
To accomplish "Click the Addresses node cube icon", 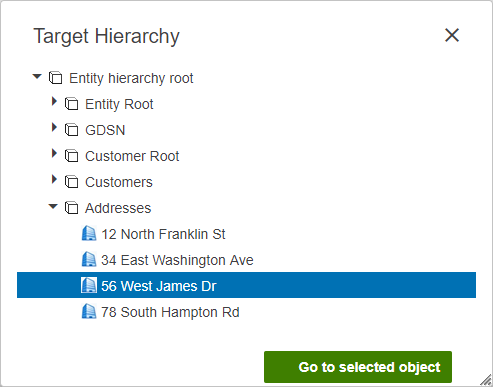I will (71, 208).
